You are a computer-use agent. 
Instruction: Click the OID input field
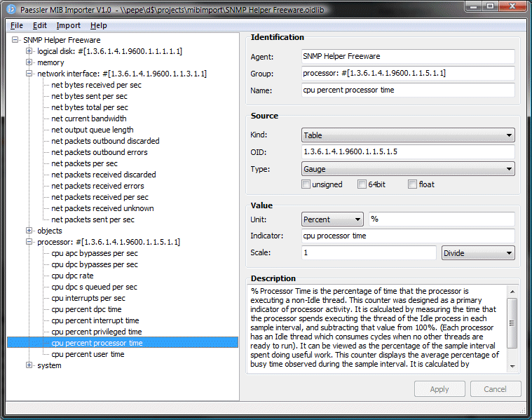click(x=408, y=151)
